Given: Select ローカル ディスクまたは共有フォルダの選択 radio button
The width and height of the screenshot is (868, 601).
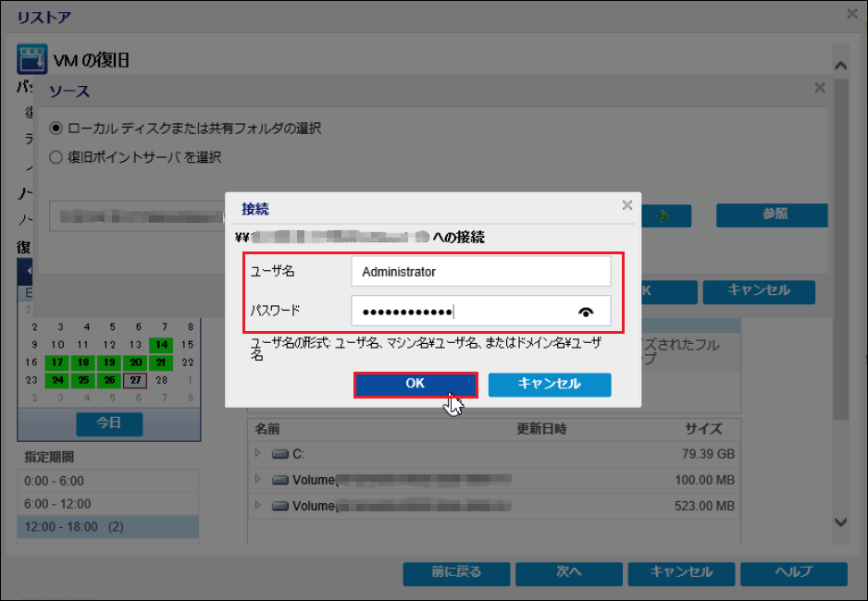Looking at the screenshot, I should 56,129.
